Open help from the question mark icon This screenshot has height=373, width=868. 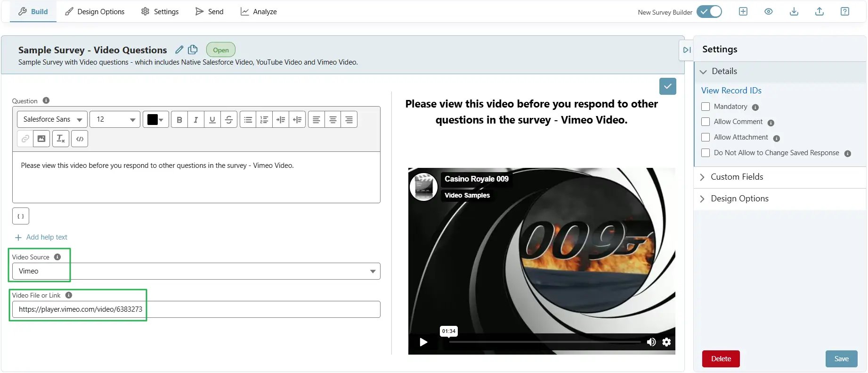point(845,12)
